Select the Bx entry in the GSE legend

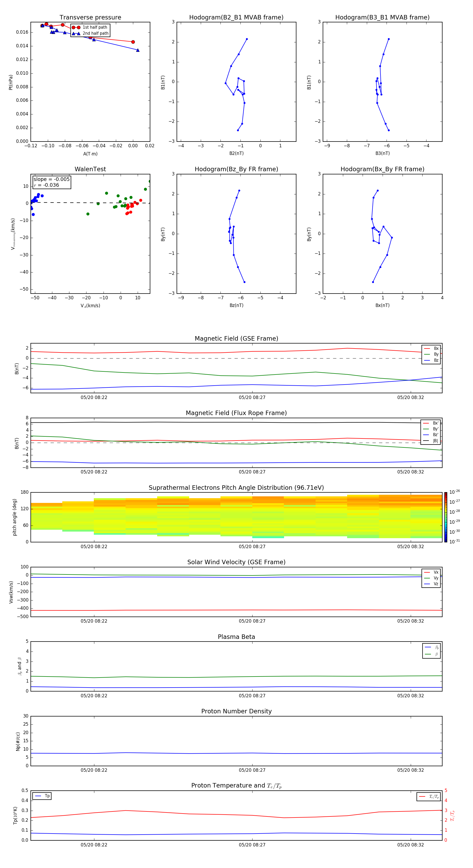[431, 349]
